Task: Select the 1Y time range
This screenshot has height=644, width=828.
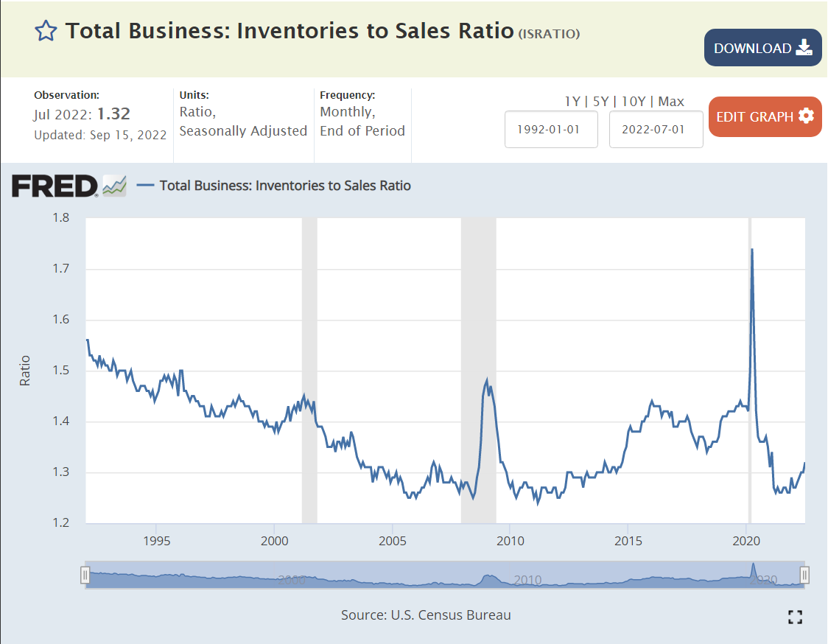Action: point(572,102)
